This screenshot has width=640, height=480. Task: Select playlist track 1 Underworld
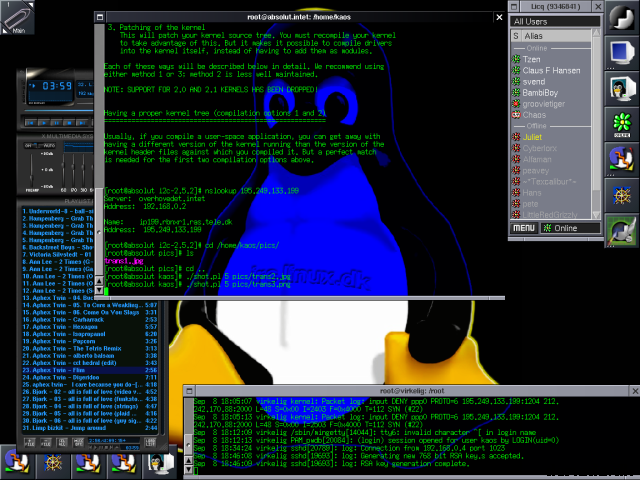58,211
